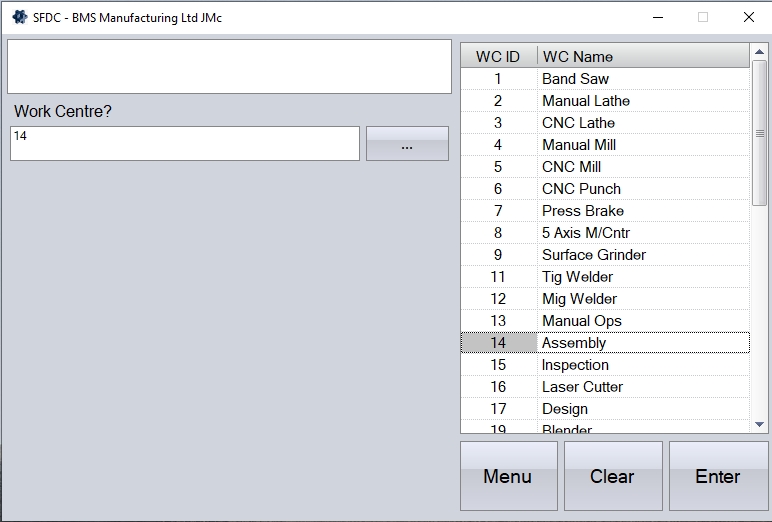Sort by WC Name column header

642,56
